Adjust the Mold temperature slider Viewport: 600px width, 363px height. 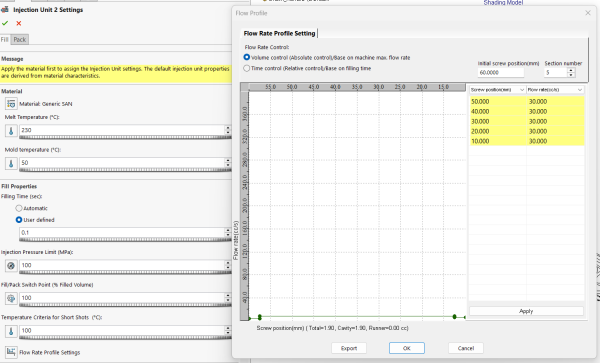tap(125, 169)
